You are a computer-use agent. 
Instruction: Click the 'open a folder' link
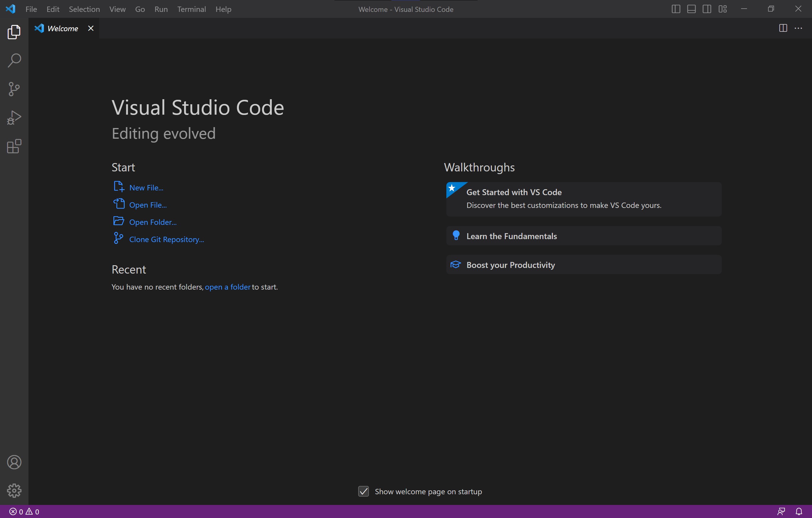tap(227, 287)
